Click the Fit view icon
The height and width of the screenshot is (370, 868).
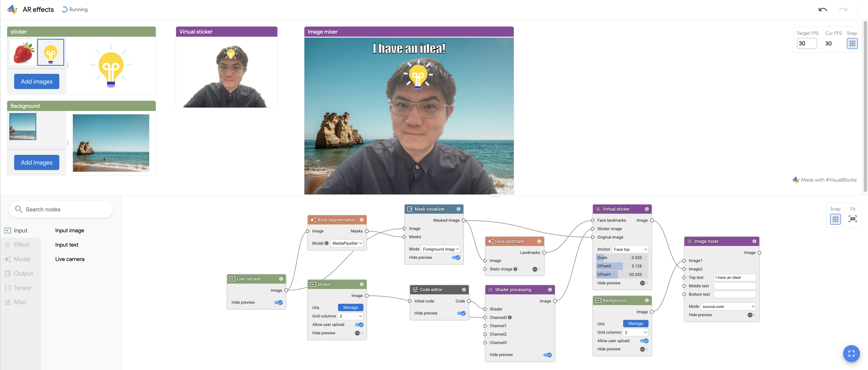pos(853,219)
